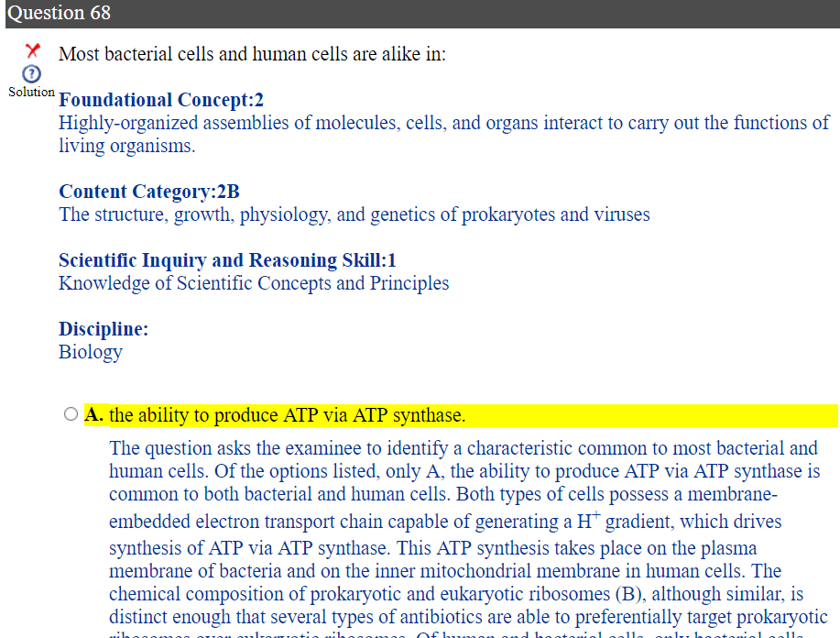840x638 pixels.
Task: Open the Solution question mark icon
Action: tap(32, 73)
